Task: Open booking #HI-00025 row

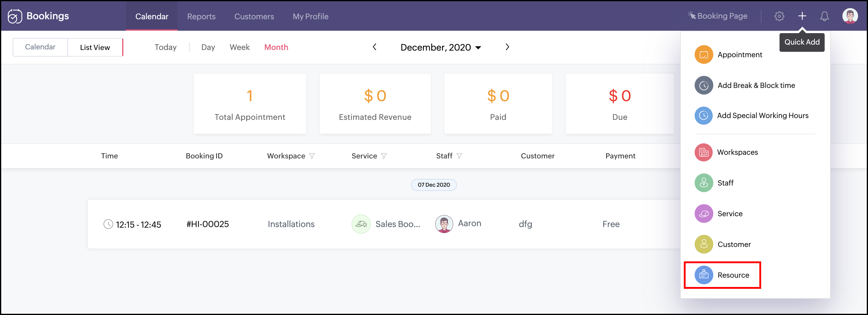Action: 208,224
